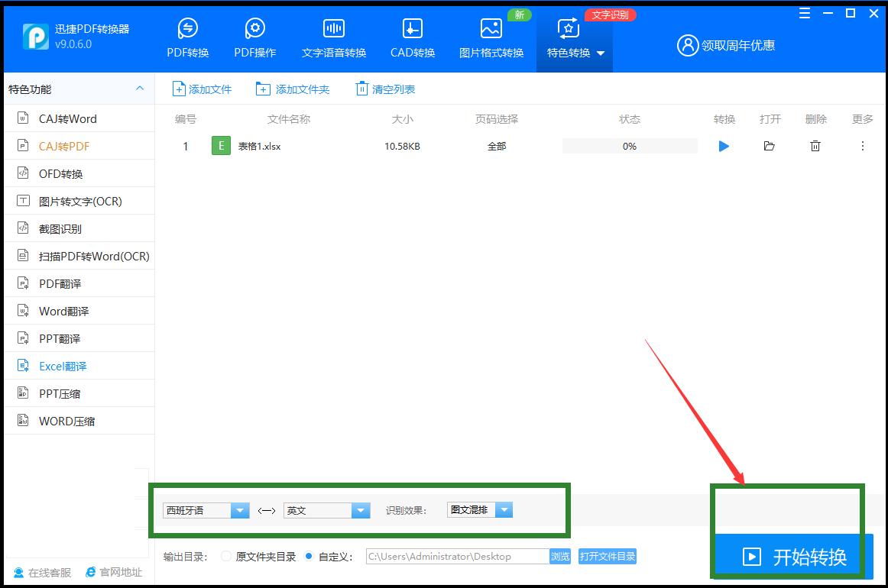Select the CAD转换 feature

[412, 37]
